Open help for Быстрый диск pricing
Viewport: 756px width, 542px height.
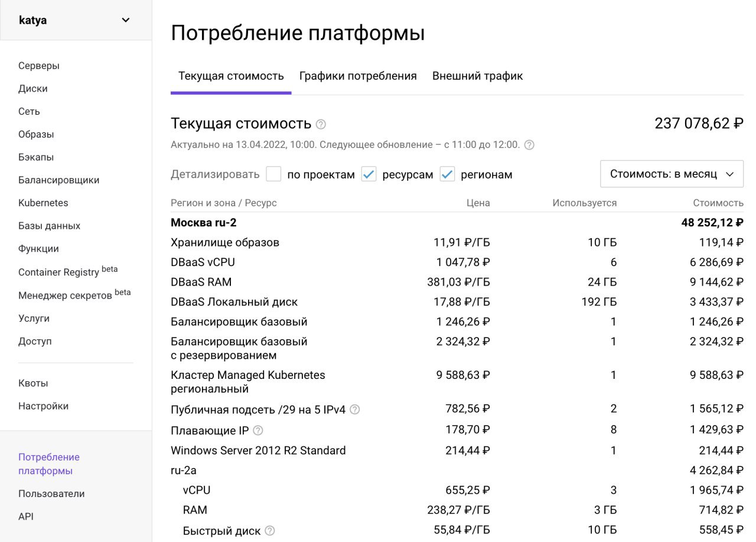tap(269, 530)
